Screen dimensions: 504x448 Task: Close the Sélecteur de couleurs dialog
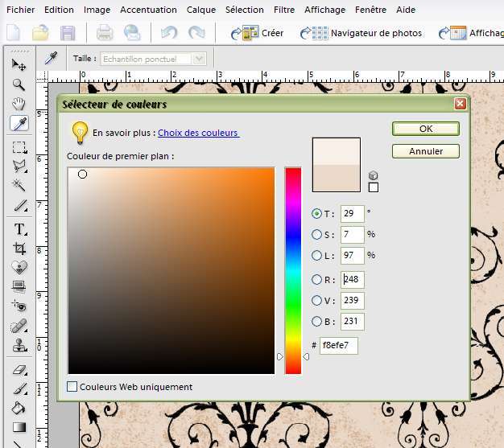460,104
